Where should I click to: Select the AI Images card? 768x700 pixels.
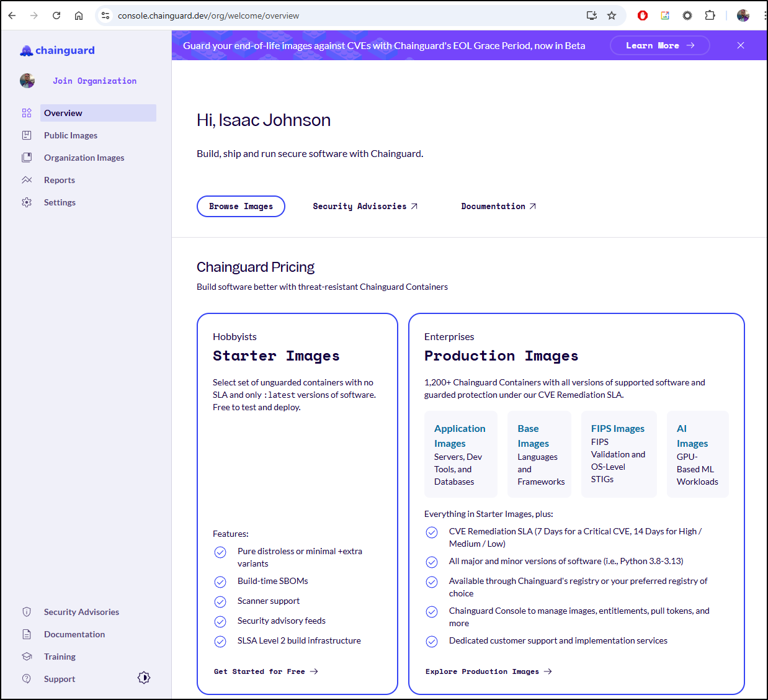(x=697, y=454)
